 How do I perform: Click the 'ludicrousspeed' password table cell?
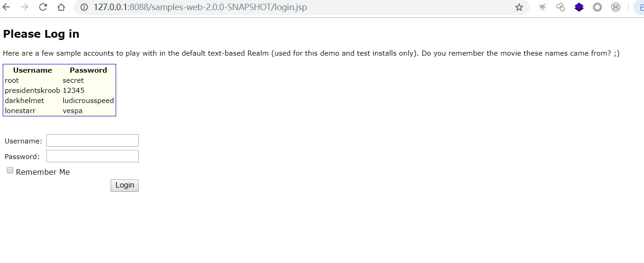tap(88, 101)
